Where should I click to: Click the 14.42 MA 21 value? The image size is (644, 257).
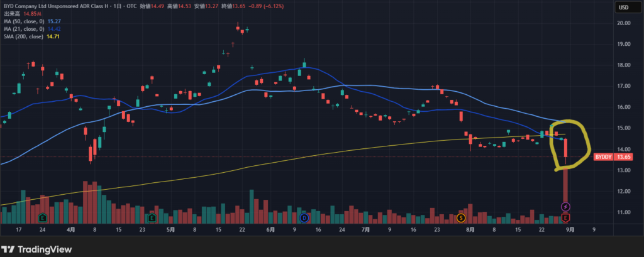tap(53, 29)
